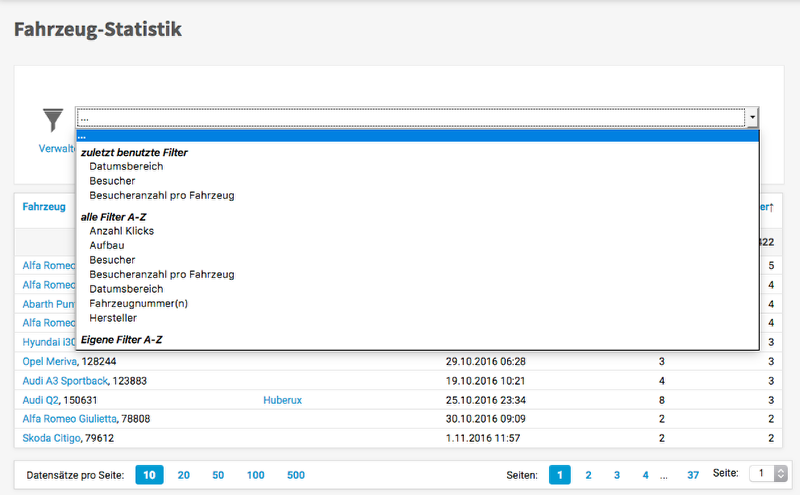Choose 'Aufbau' from filter list
This screenshot has width=800, height=495.
[106, 245]
